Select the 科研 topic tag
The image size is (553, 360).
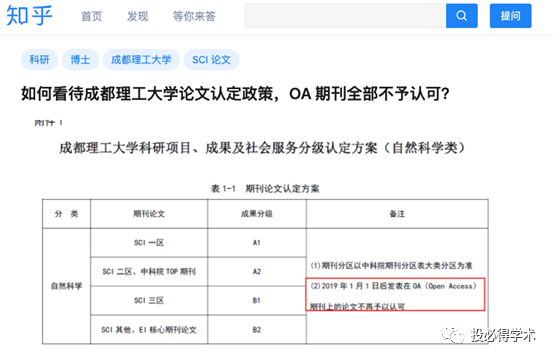click(39, 60)
